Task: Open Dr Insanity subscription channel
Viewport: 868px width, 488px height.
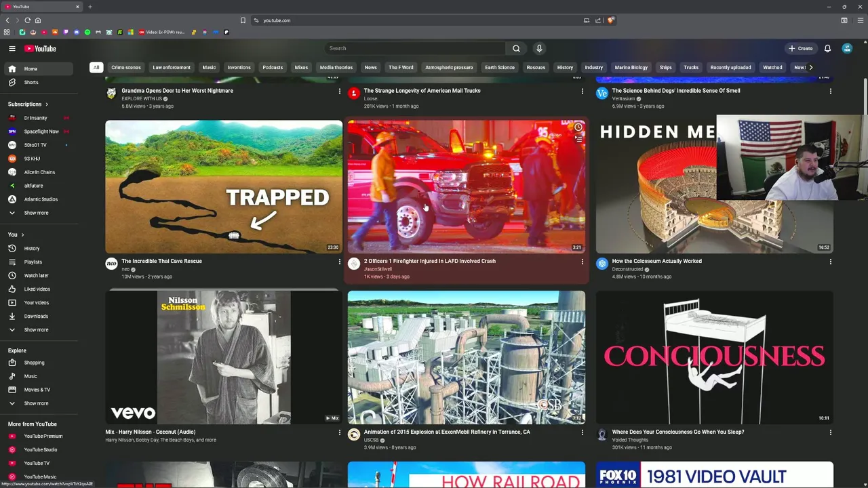Action: (37, 118)
